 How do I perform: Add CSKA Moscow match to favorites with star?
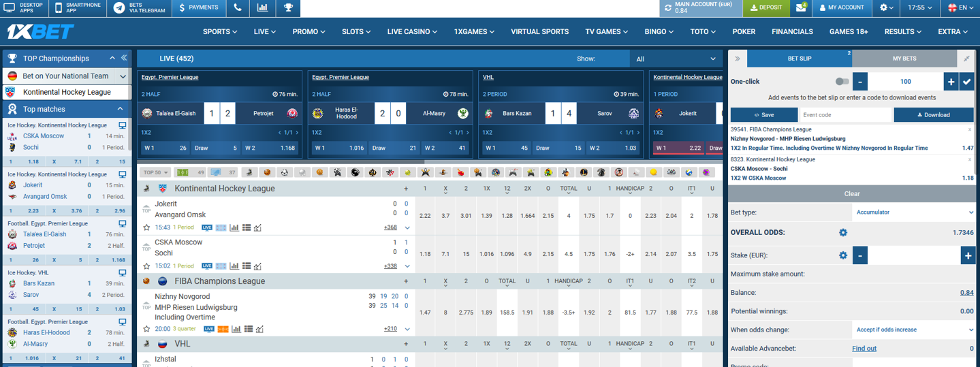(x=146, y=266)
